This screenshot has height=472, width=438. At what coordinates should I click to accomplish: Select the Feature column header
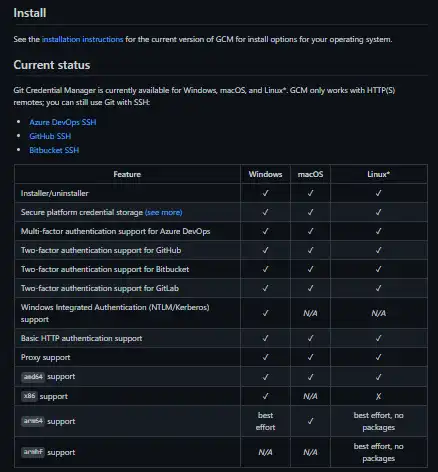127,174
